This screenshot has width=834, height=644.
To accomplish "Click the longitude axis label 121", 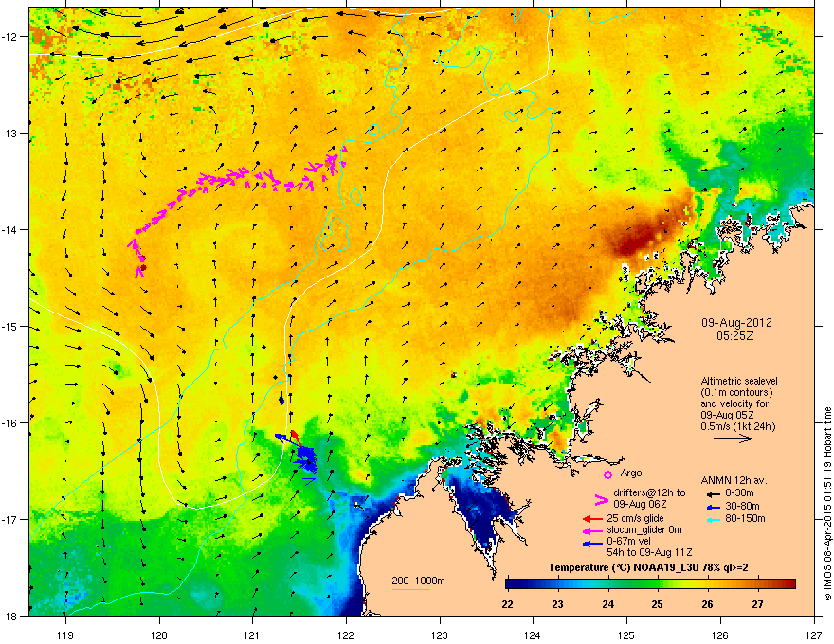I will click(x=252, y=635).
